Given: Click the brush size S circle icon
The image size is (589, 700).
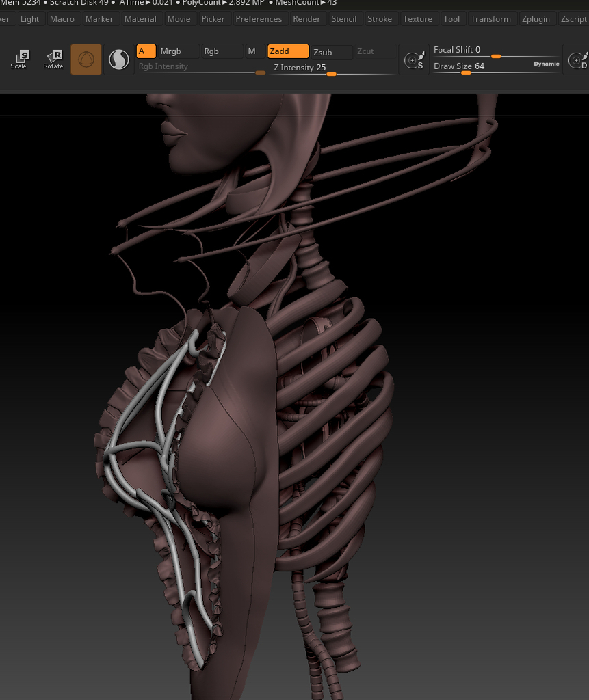Looking at the screenshot, I should tap(414, 61).
